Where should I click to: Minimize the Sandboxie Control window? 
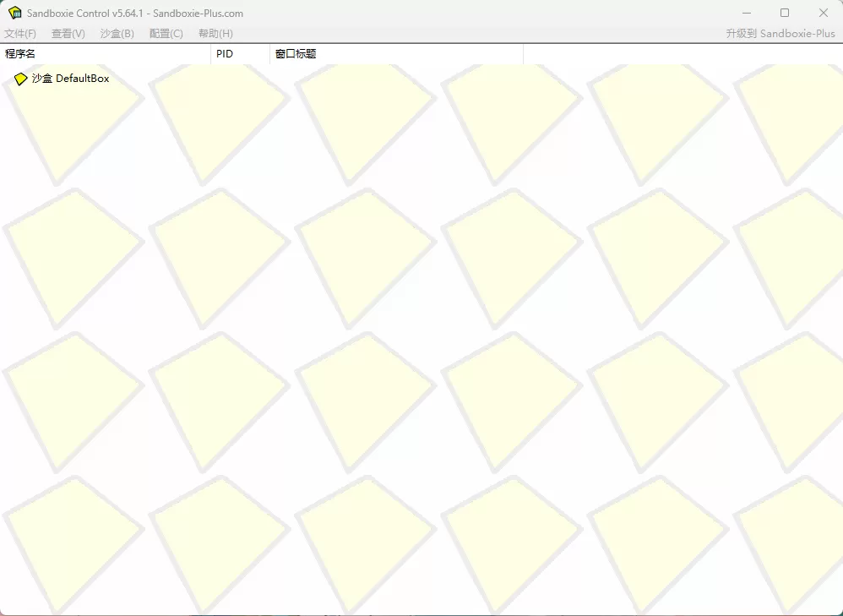tap(748, 13)
